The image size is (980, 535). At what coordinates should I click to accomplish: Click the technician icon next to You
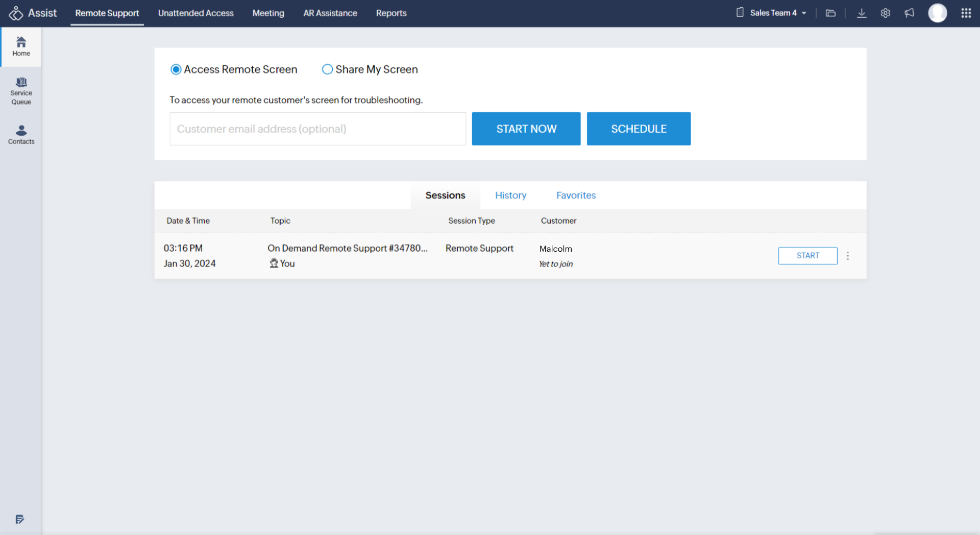274,263
